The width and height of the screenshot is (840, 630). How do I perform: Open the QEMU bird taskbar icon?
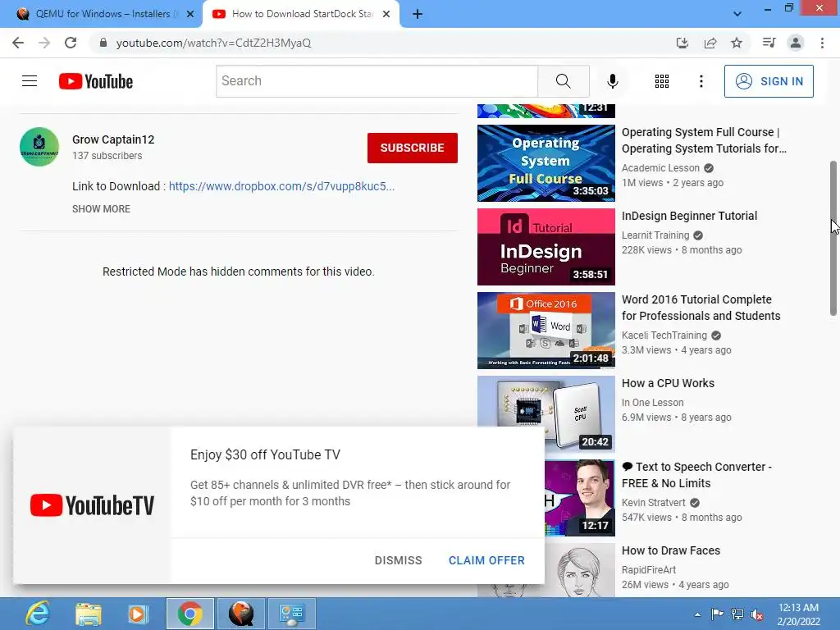click(x=241, y=614)
